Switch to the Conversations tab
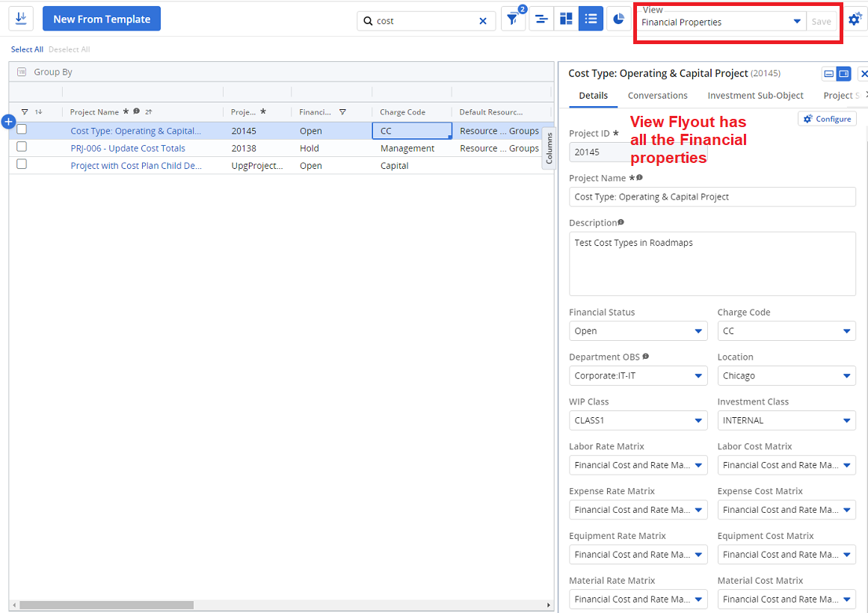868x613 pixels. pyautogui.click(x=657, y=96)
